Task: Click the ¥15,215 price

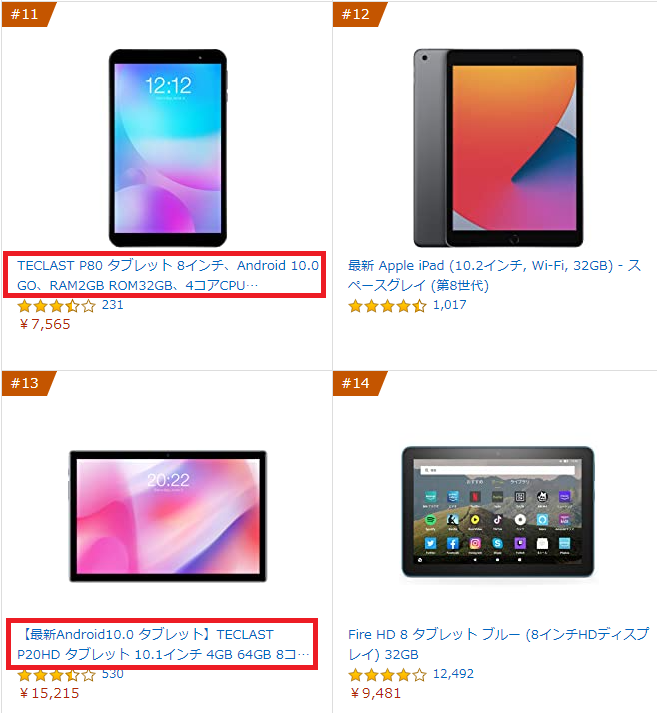Action: 49,693
